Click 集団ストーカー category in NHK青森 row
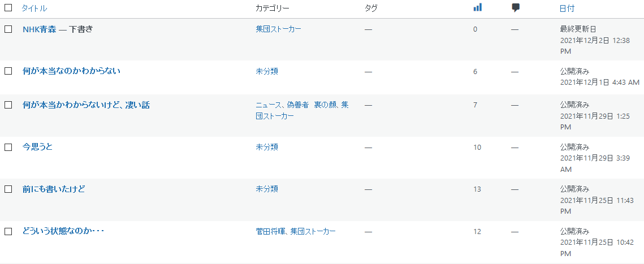The image size is (644, 264). (278, 29)
